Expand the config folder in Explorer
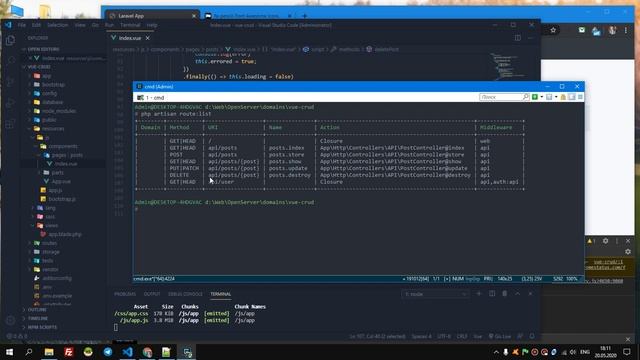This screenshot has width=640, height=360. pyautogui.click(x=49, y=93)
